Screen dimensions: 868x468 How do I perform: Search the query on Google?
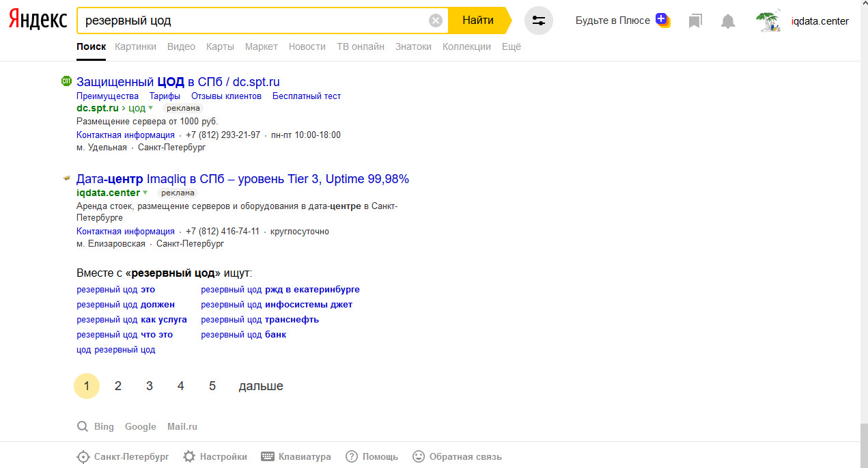click(x=141, y=426)
